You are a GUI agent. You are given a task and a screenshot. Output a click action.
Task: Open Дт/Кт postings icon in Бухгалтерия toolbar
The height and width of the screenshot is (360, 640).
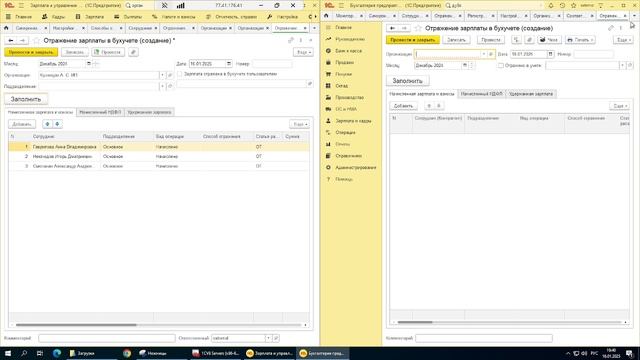[516, 40]
